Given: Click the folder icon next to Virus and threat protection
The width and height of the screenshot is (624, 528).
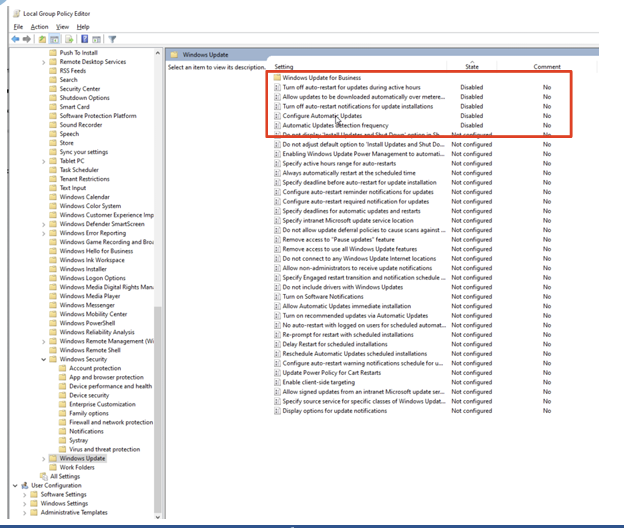Looking at the screenshot, I should 62,449.
